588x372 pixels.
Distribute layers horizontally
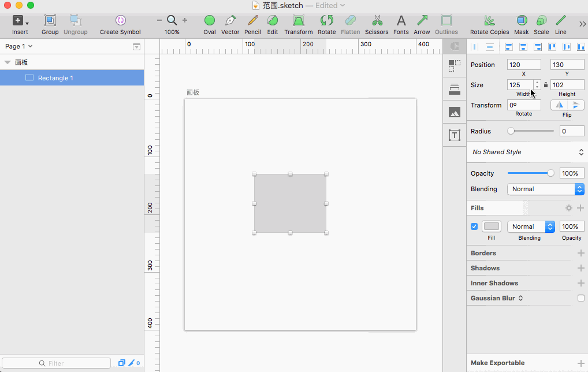pyautogui.click(x=474, y=46)
